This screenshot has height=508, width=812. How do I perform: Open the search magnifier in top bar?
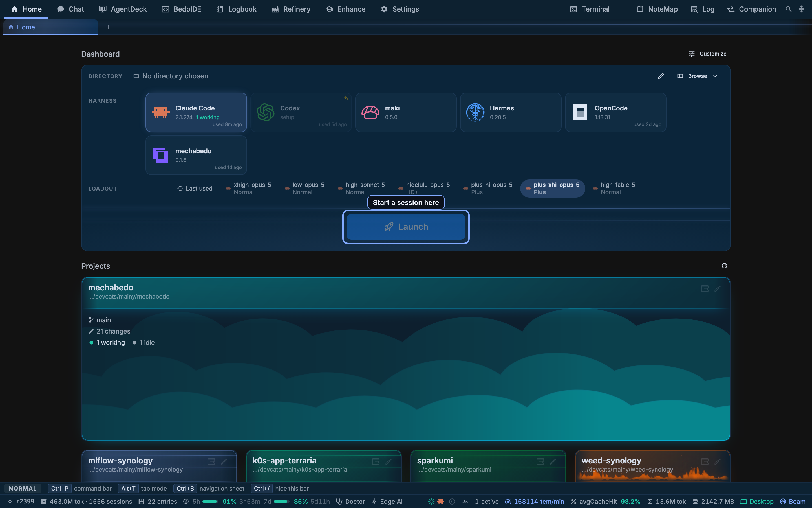[789, 9]
